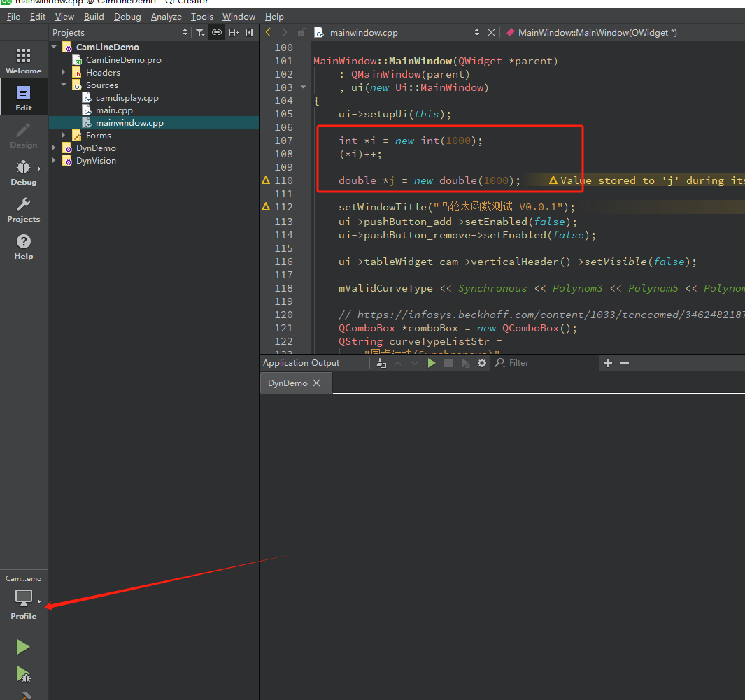
Task: Click line number 116 in gutter
Action: [x=283, y=262]
